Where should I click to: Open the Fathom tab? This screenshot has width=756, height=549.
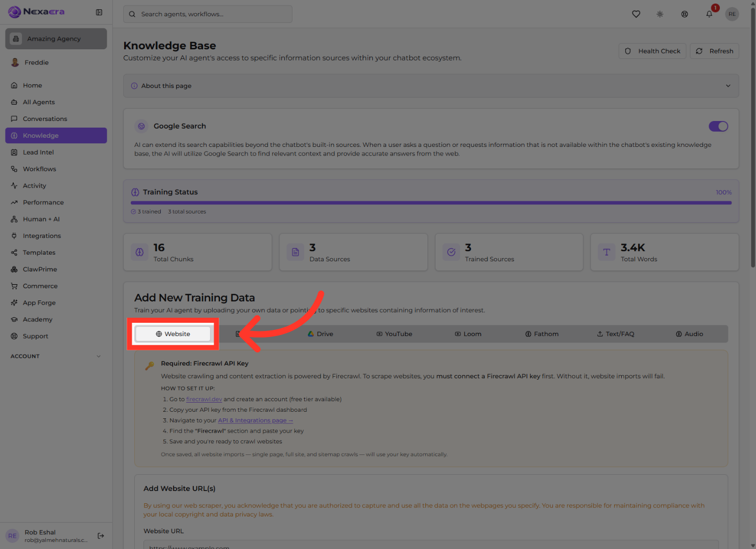tap(542, 334)
